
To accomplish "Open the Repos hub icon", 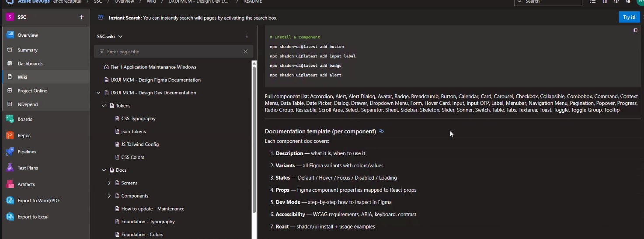I will 10,135.
